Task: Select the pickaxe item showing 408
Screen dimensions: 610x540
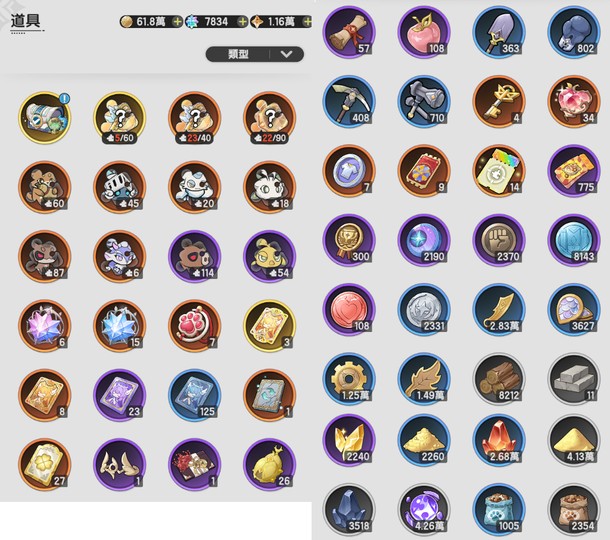Action: click(x=349, y=102)
